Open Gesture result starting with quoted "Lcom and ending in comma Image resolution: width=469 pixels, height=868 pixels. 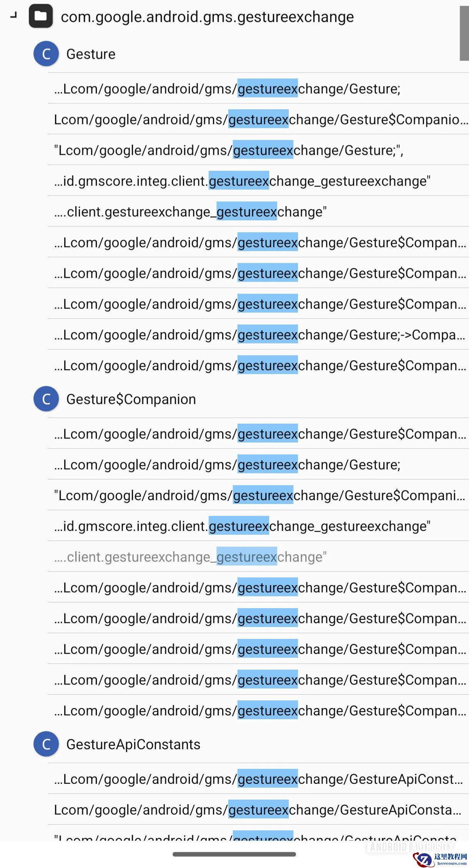(229, 150)
